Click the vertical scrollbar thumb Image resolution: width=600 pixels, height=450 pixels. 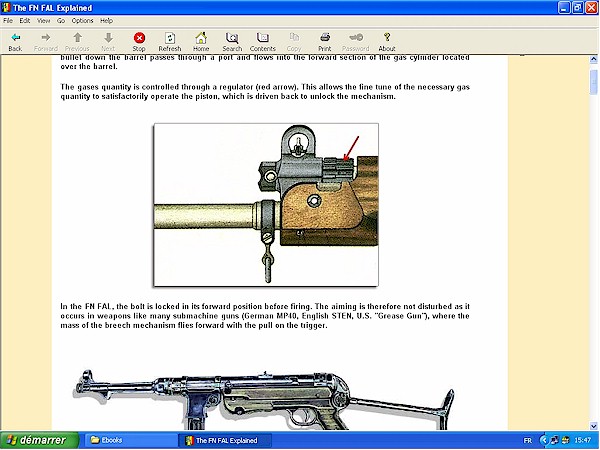(x=593, y=82)
